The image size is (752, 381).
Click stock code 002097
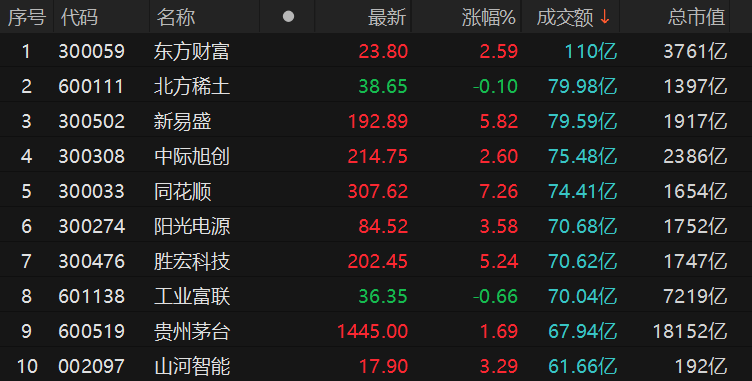click(92, 366)
